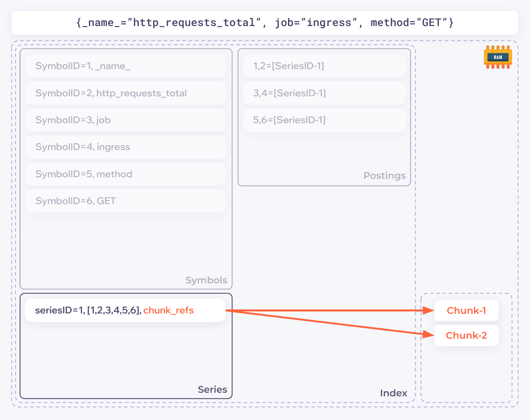Select the 'SymbolID=6, GET' row
The image size is (530, 420).
[x=125, y=201]
